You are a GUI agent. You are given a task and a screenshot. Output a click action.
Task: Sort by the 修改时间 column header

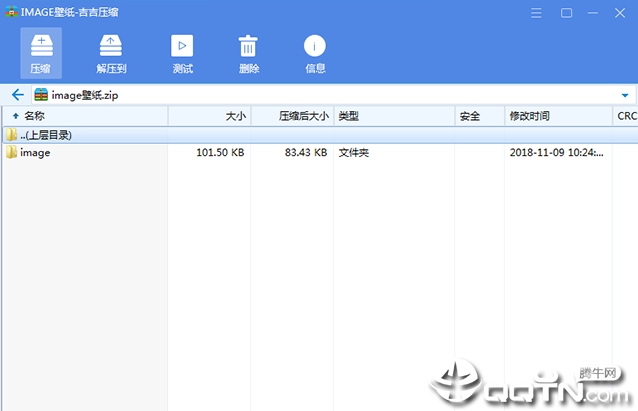coord(558,116)
